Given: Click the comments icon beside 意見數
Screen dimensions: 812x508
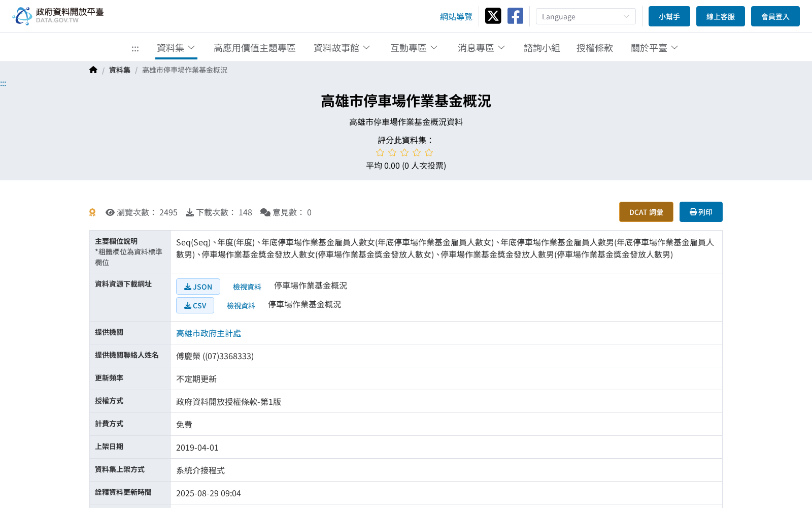Looking at the screenshot, I should click(x=265, y=212).
